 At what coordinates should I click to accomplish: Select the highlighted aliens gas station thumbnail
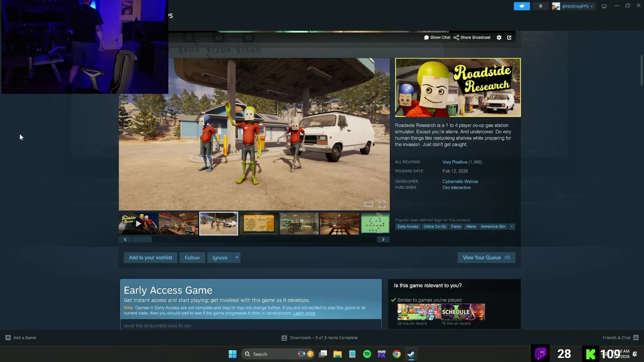coord(219,224)
